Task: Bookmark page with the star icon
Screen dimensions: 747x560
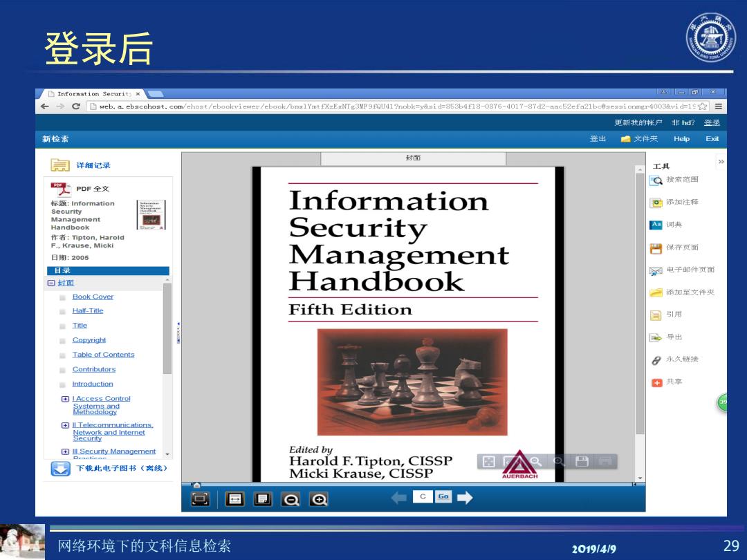Action: pos(702,106)
